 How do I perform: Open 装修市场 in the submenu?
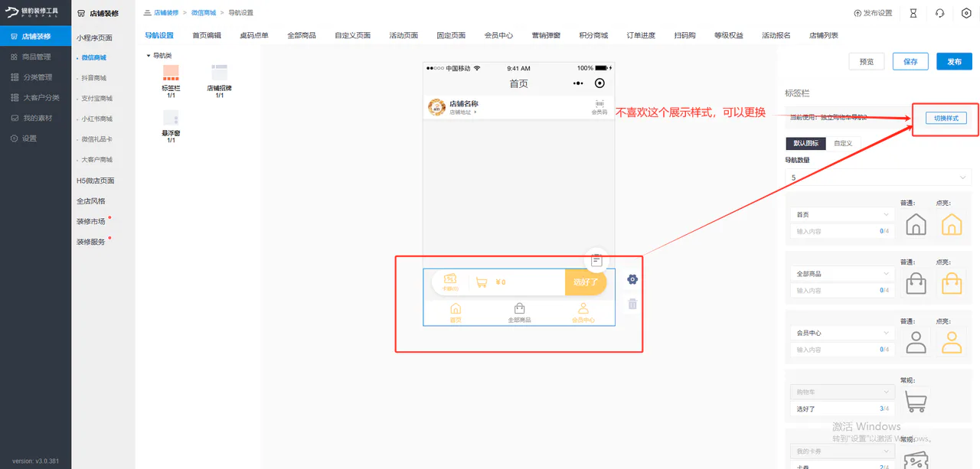(91, 221)
